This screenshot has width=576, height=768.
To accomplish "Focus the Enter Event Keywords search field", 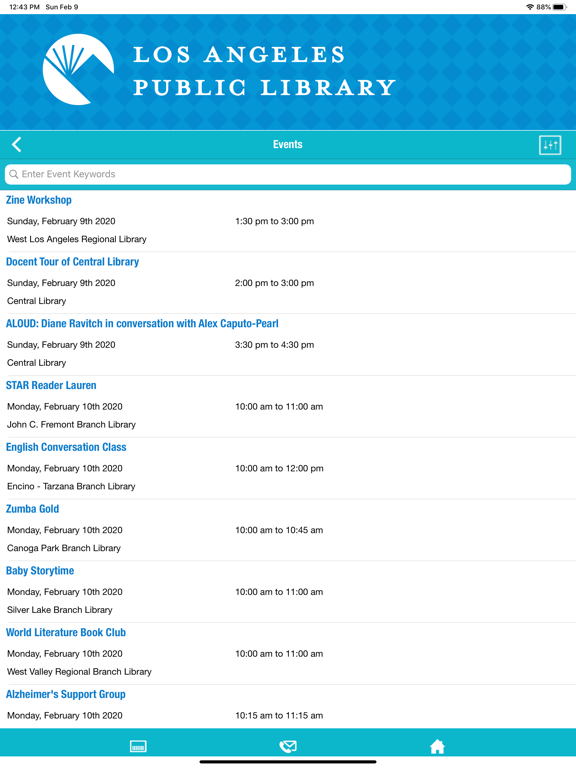I will point(288,174).
